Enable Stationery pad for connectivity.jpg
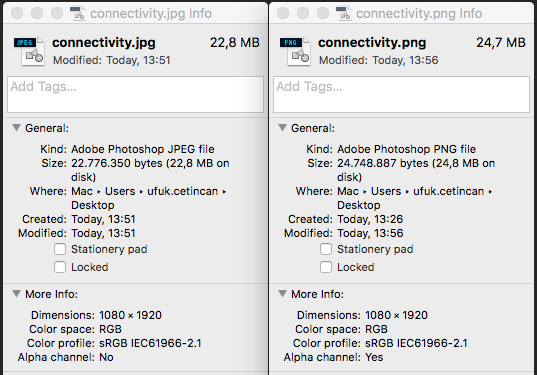 pyautogui.click(x=60, y=249)
